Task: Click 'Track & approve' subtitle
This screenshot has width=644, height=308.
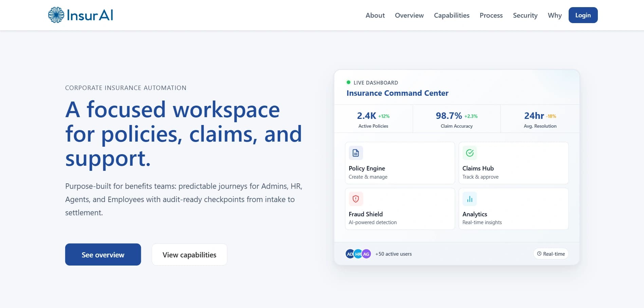Action: pyautogui.click(x=480, y=177)
